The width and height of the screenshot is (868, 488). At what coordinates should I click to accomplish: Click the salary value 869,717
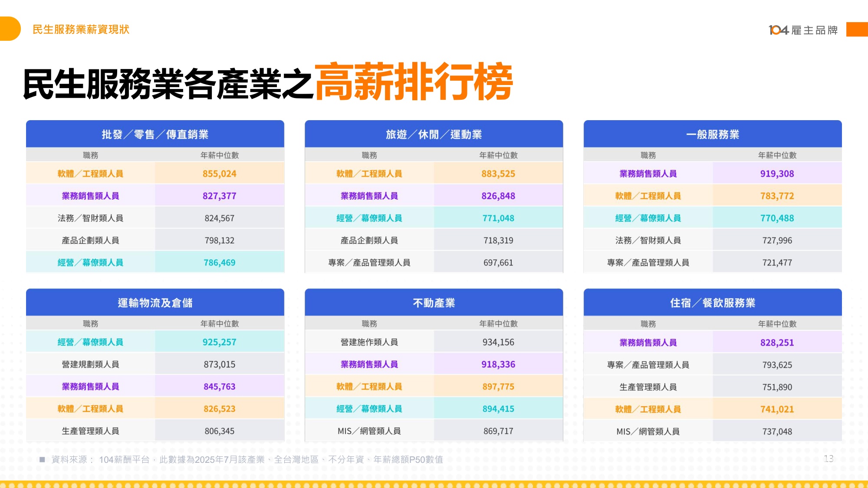(x=498, y=431)
